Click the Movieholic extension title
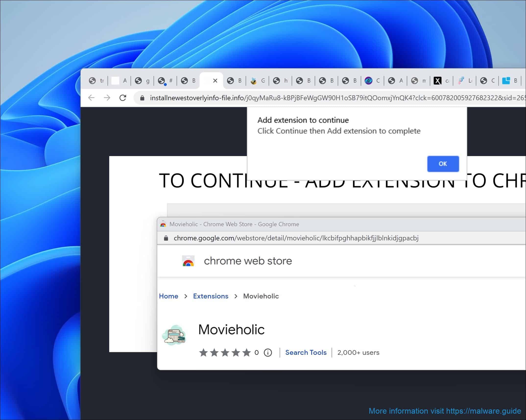The width and height of the screenshot is (526, 420). (x=231, y=330)
